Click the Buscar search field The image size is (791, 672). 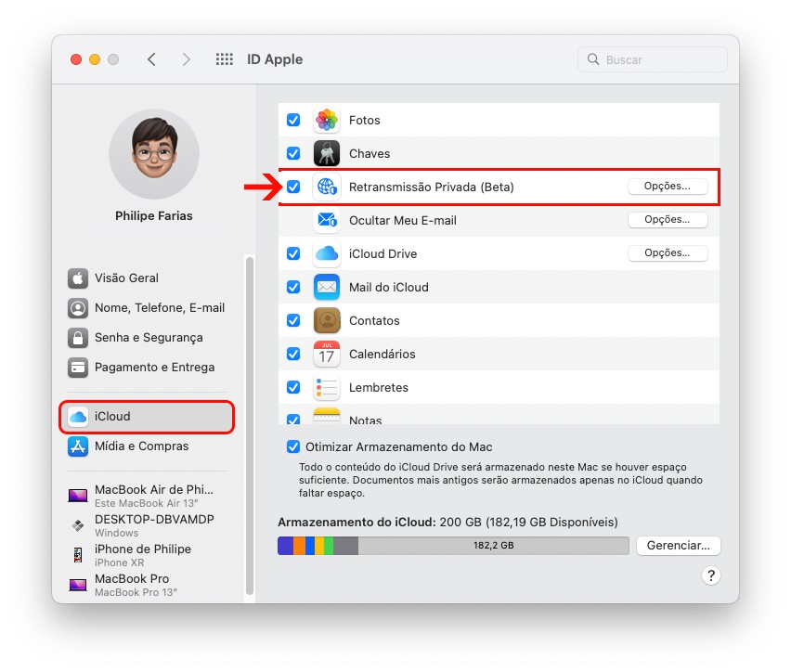coord(653,59)
